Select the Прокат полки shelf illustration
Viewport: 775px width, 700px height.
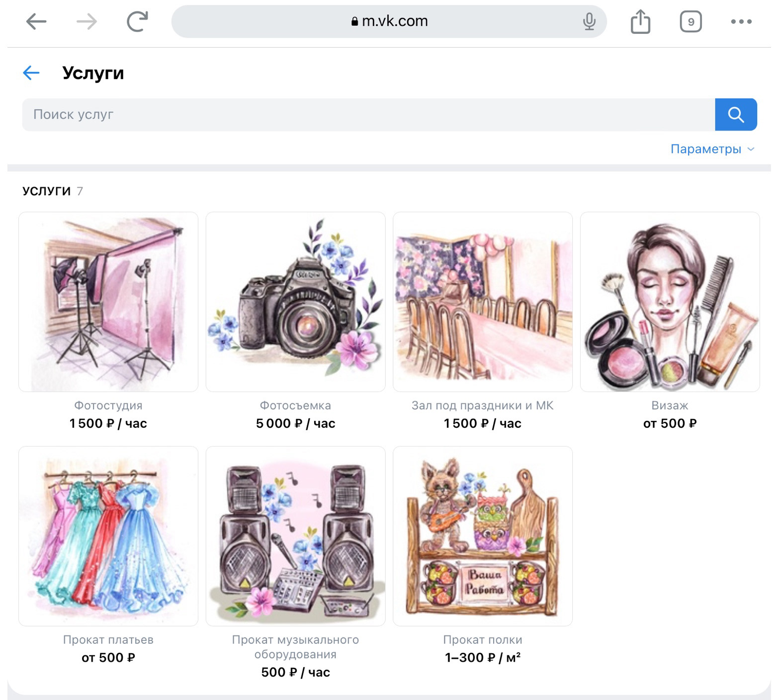coord(483,536)
